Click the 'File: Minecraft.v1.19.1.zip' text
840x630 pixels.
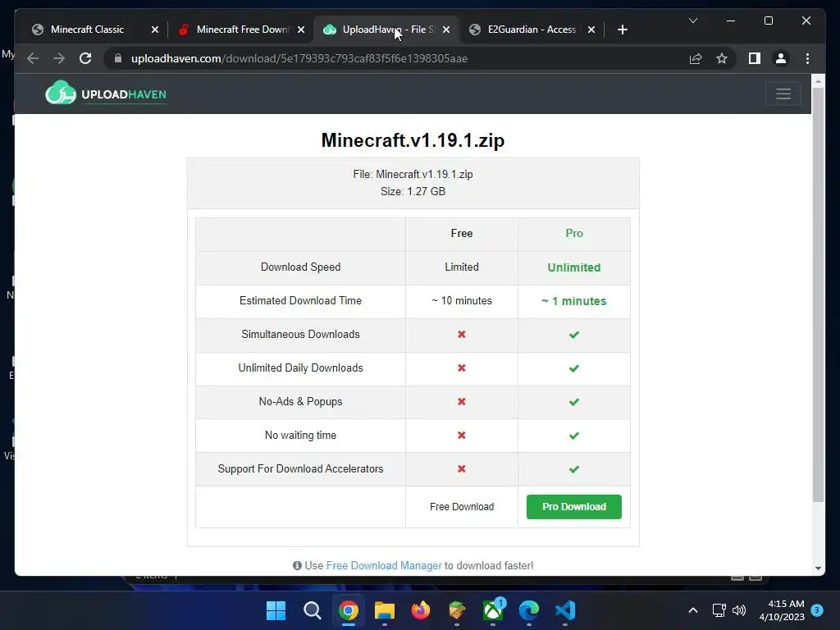[x=413, y=174]
